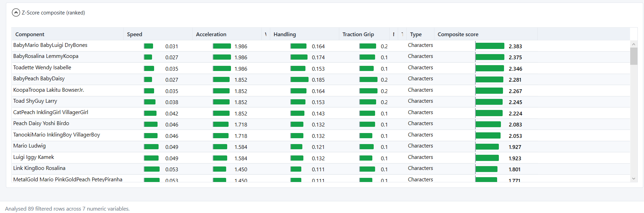Collapse the Z-Score composite (ranked) section
This screenshot has height=213, width=644.
coord(16,13)
